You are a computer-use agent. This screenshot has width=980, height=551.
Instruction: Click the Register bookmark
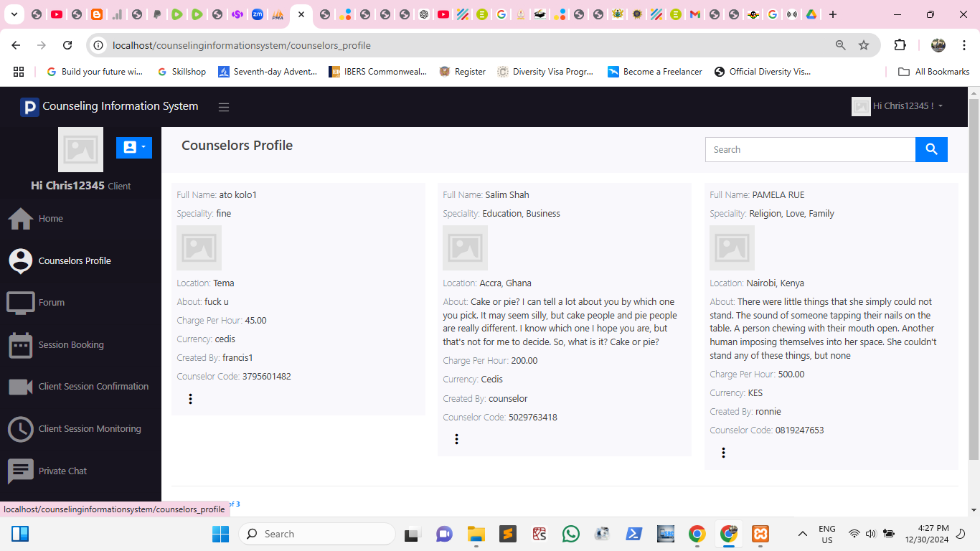[462, 72]
